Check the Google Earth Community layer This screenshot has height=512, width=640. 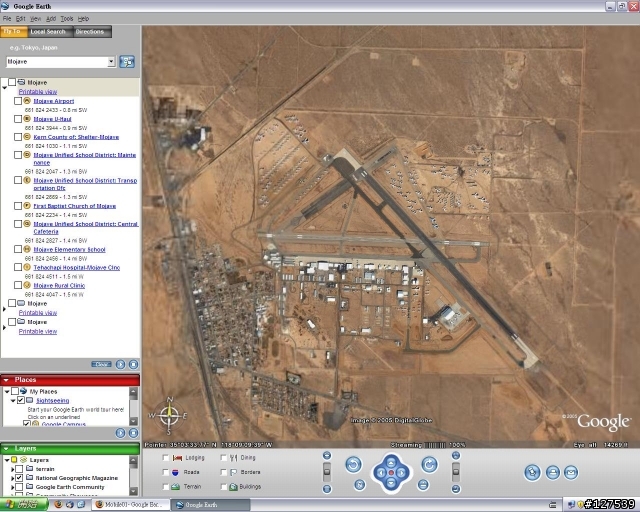coord(19,487)
